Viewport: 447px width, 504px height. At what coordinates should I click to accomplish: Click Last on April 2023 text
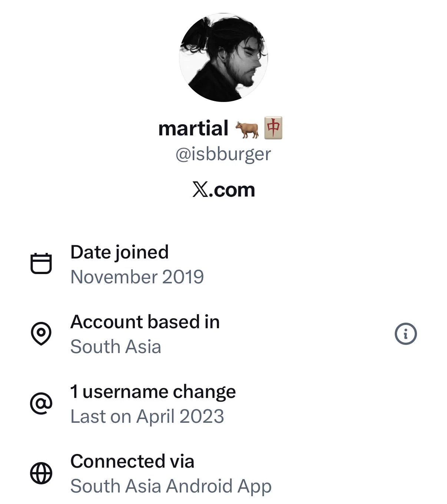(147, 416)
